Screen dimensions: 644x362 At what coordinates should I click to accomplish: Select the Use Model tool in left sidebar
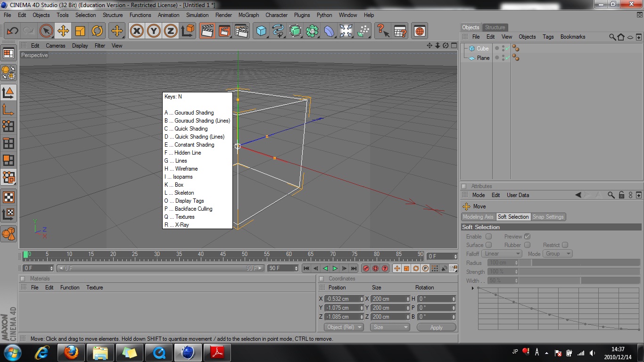pos(8,92)
